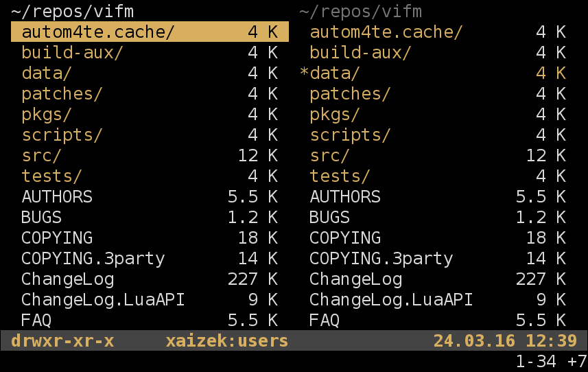The image size is (588, 372).
Task: Select COPYING file in left pane
Action: pyautogui.click(x=150, y=237)
